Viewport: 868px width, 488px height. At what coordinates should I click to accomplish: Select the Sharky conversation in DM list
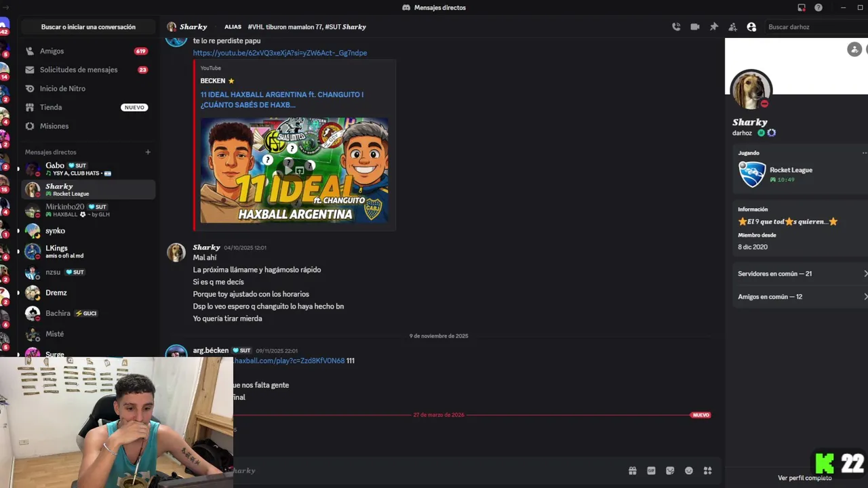tap(88, 190)
